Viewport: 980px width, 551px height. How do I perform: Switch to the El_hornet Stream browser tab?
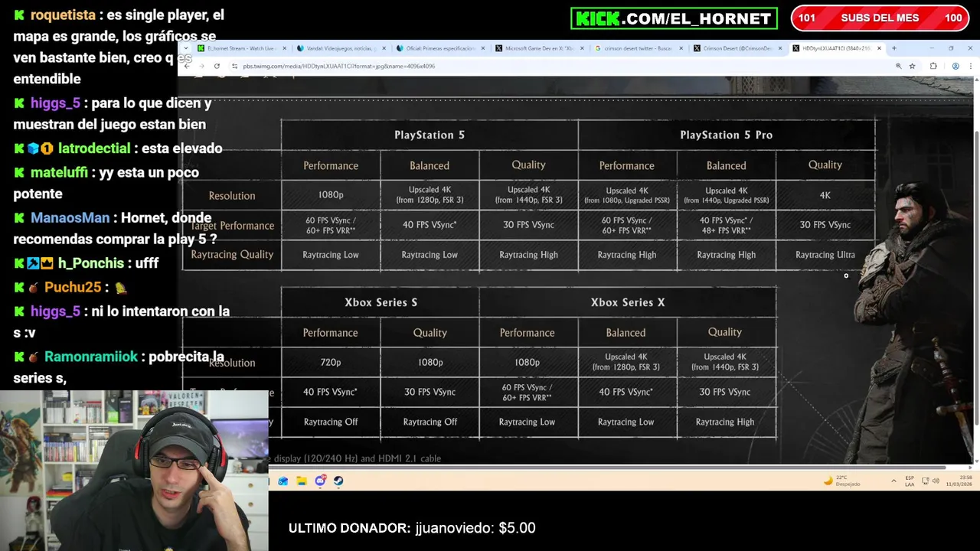[240, 48]
